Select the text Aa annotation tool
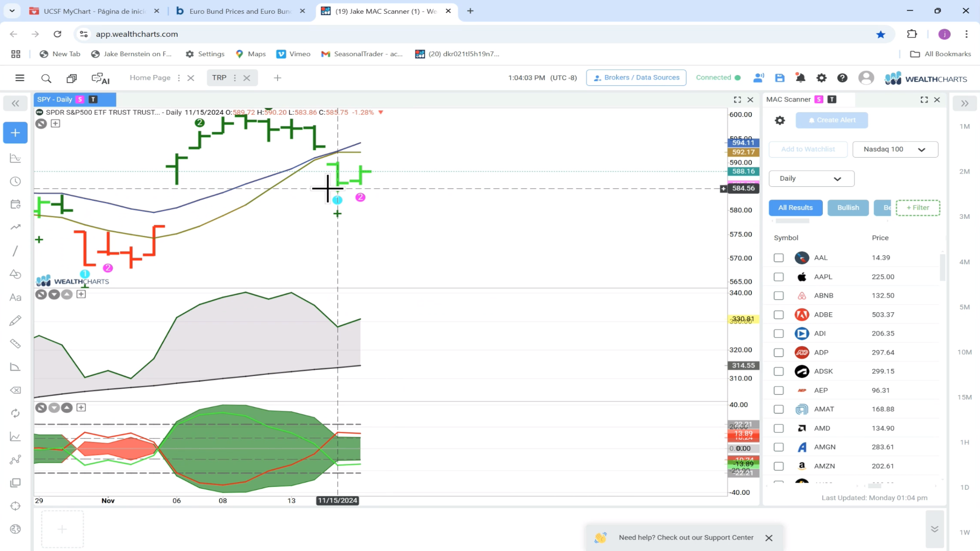Viewport: 980px width, 551px height. click(x=15, y=297)
